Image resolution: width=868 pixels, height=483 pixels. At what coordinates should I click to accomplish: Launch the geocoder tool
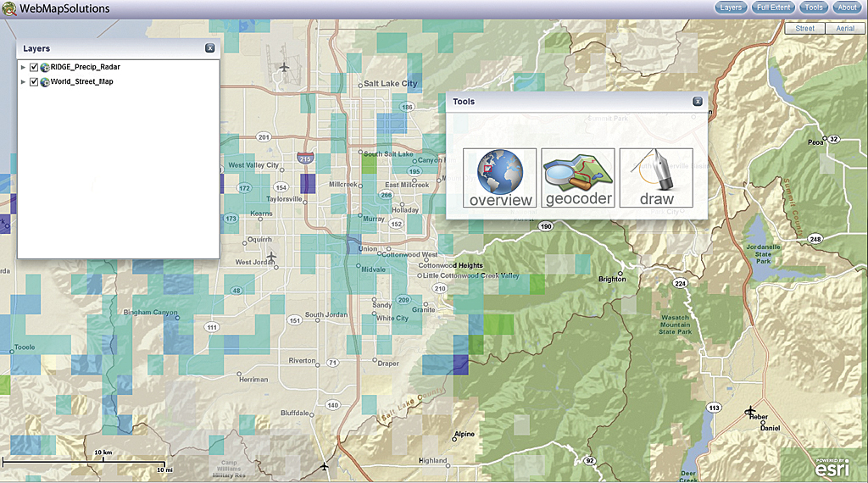tap(578, 178)
